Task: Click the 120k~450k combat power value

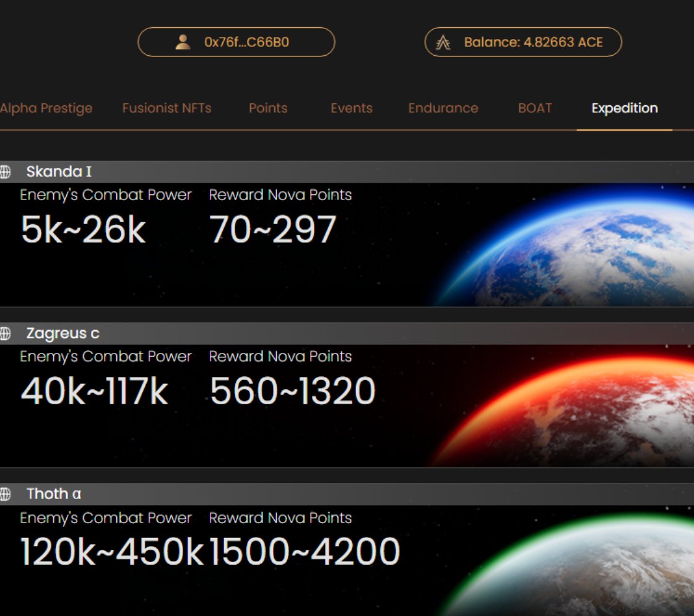Action: coord(112,552)
